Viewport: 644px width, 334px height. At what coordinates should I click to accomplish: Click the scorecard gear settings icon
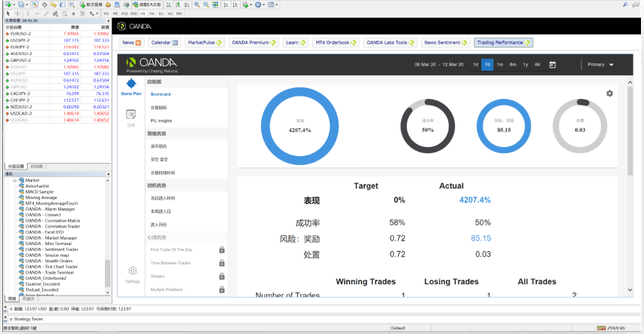click(x=609, y=93)
